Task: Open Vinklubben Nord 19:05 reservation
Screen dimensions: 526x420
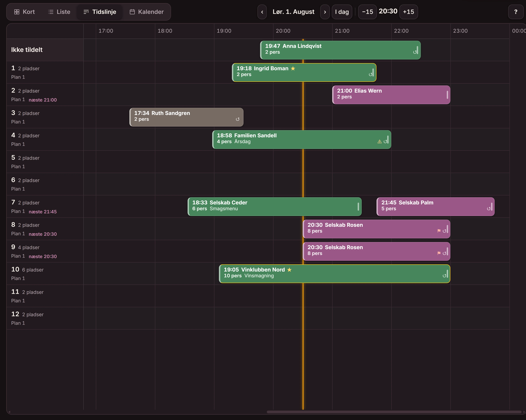Action: (x=335, y=274)
